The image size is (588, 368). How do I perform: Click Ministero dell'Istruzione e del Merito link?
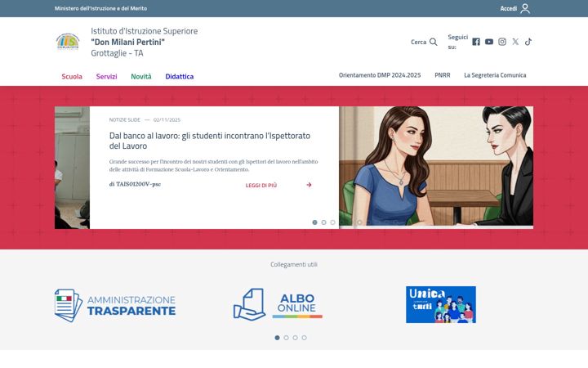click(x=100, y=8)
